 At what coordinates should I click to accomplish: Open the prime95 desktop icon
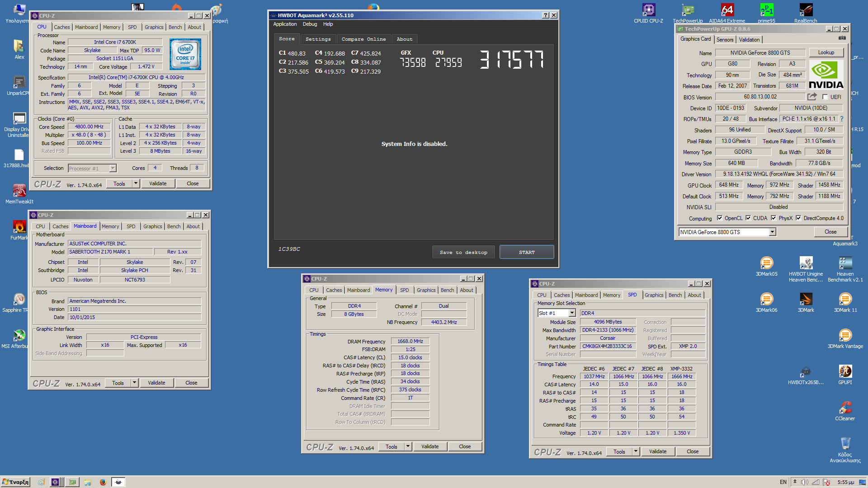pyautogui.click(x=766, y=13)
